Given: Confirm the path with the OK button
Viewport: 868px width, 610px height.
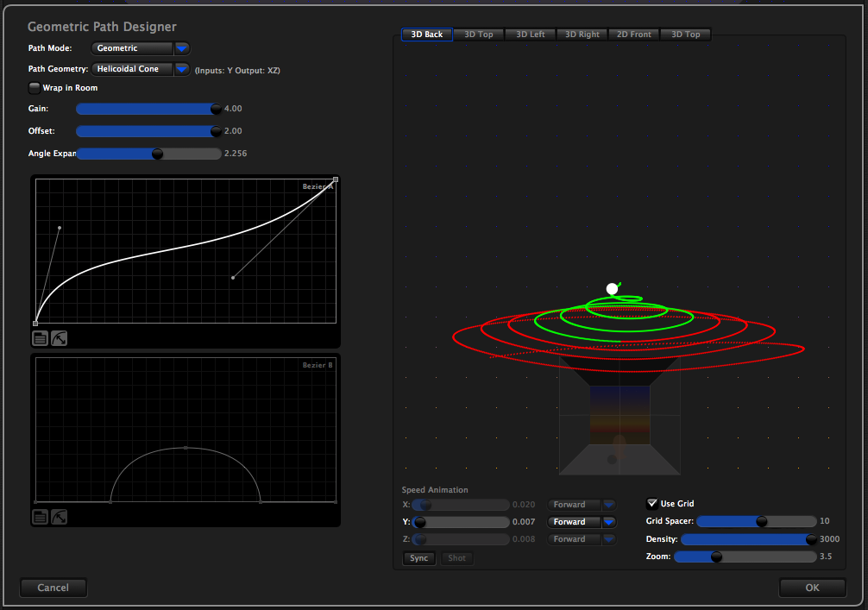Looking at the screenshot, I should tap(812, 588).
